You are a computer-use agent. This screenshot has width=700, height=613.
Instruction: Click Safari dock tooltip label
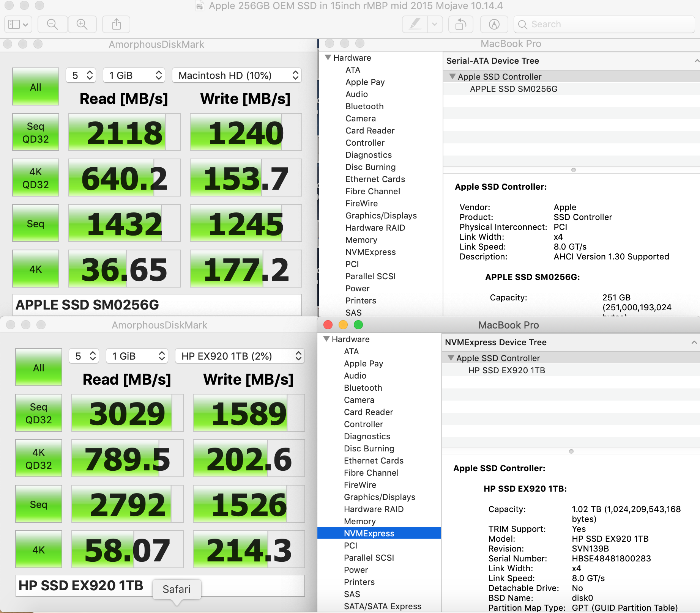(x=177, y=589)
